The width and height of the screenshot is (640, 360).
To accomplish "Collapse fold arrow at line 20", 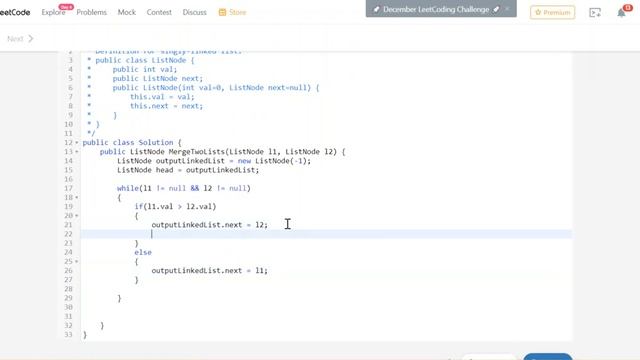I will (77, 216).
